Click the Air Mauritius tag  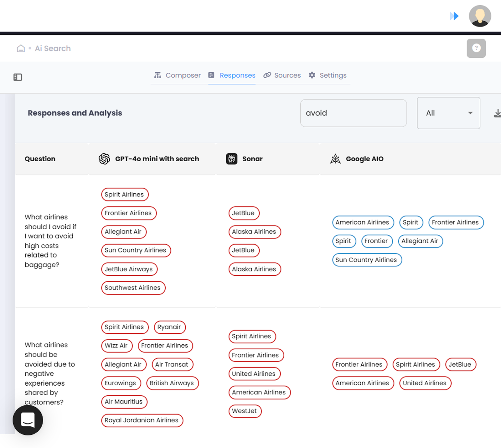point(124,402)
